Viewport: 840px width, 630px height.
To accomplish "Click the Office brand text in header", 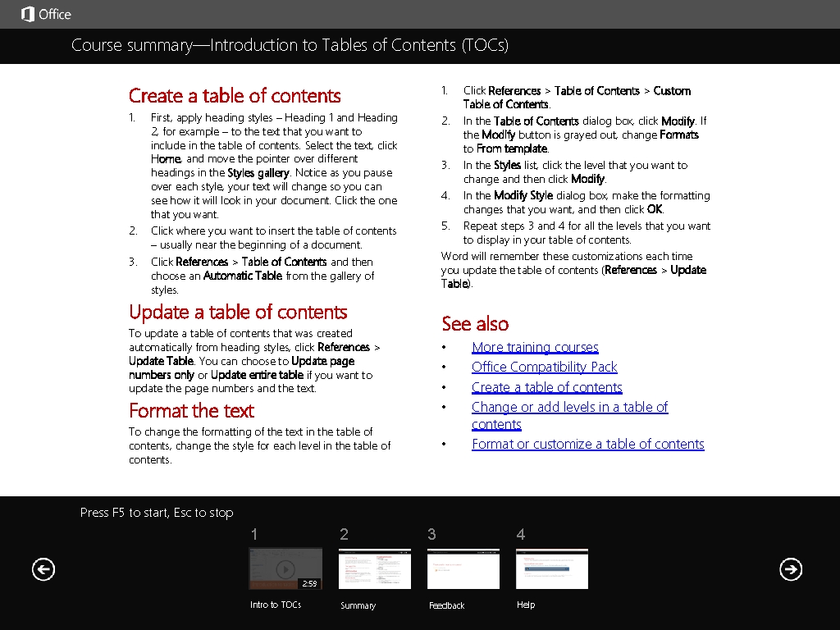I will click(x=55, y=15).
